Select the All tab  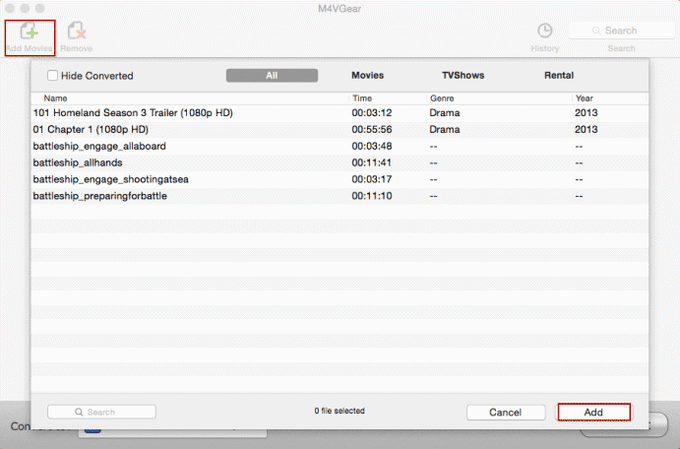[x=272, y=75]
